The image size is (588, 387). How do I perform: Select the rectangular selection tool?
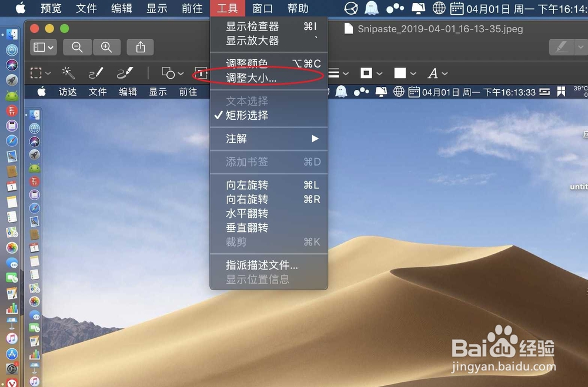pos(35,73)
